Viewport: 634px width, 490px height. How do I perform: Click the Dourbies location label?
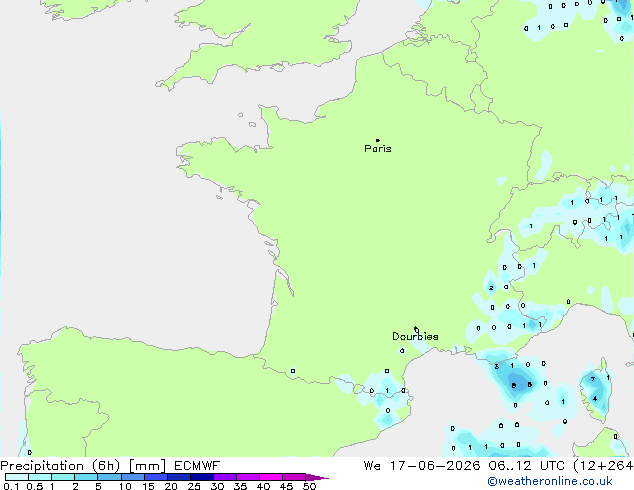click(x=415, y=336)
